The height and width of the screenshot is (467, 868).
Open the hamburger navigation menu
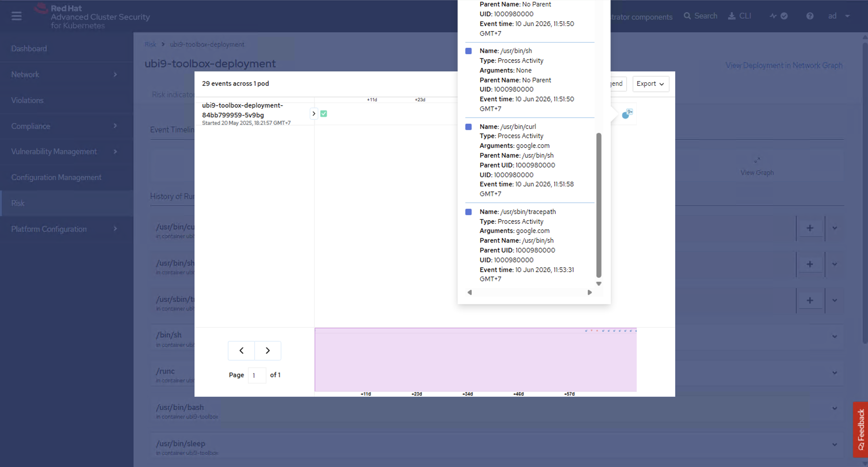coord(16,16)
